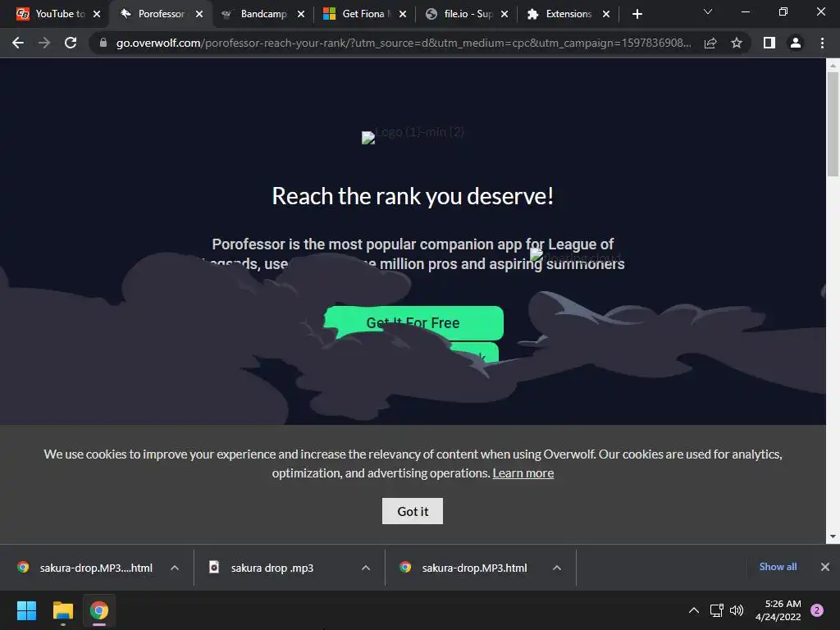Open the Chrome profile menu

click(x=796, y=43)
